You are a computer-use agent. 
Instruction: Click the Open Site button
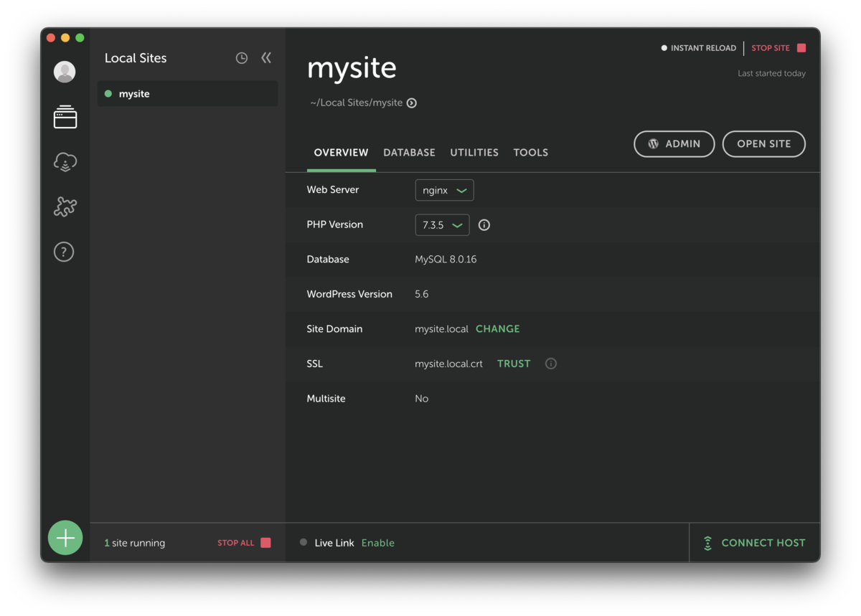763,143
